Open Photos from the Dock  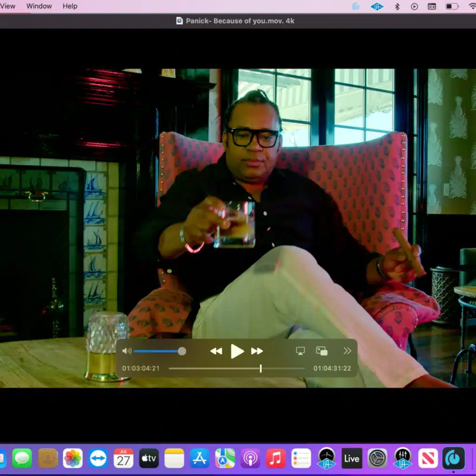[73, 458]
